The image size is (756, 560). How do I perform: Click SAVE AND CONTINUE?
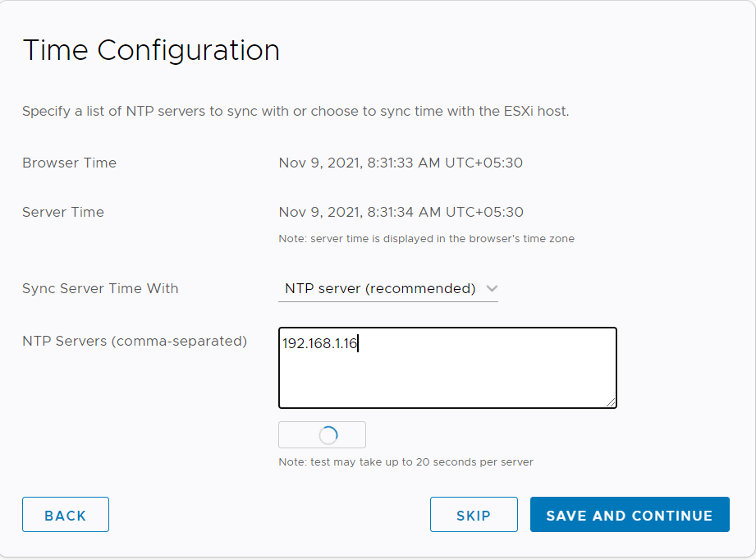(630, 515)
